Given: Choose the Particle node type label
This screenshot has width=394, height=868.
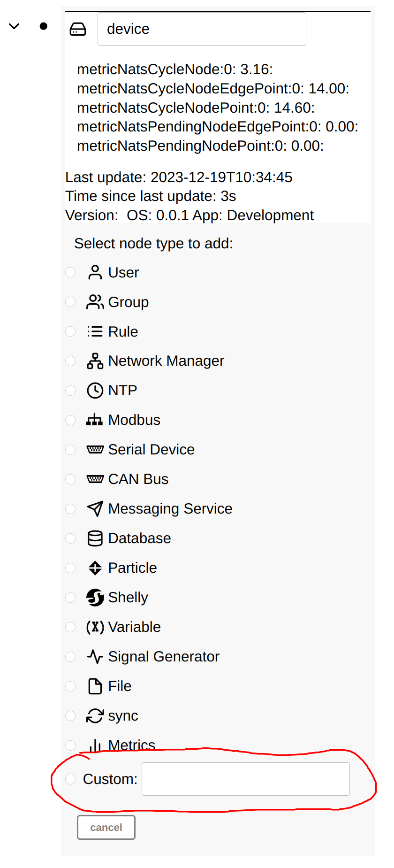Looking at the screenshot, I should click(132, 568).
